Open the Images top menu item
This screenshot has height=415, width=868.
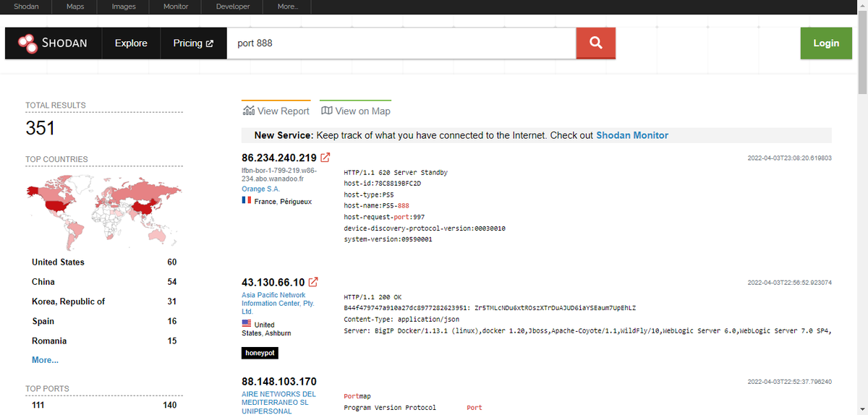coord(124,7)
